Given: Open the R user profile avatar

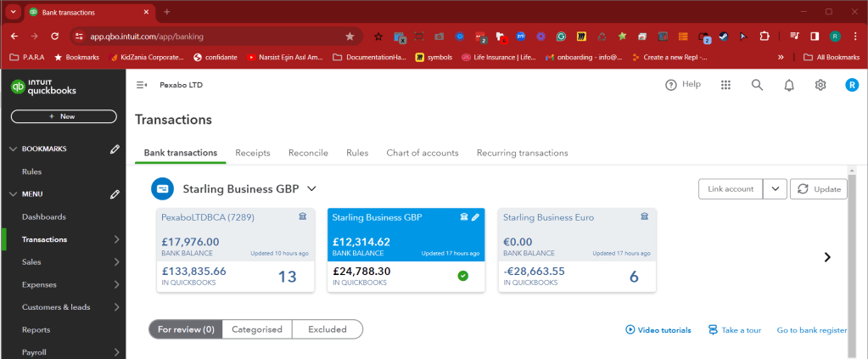Looking at the screenshot, I should pos(851,85).
